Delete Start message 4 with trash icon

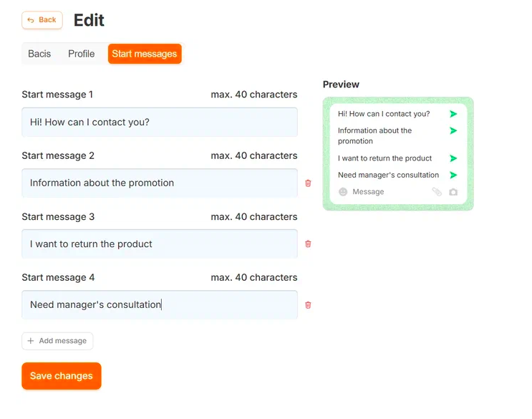[308, 305]
